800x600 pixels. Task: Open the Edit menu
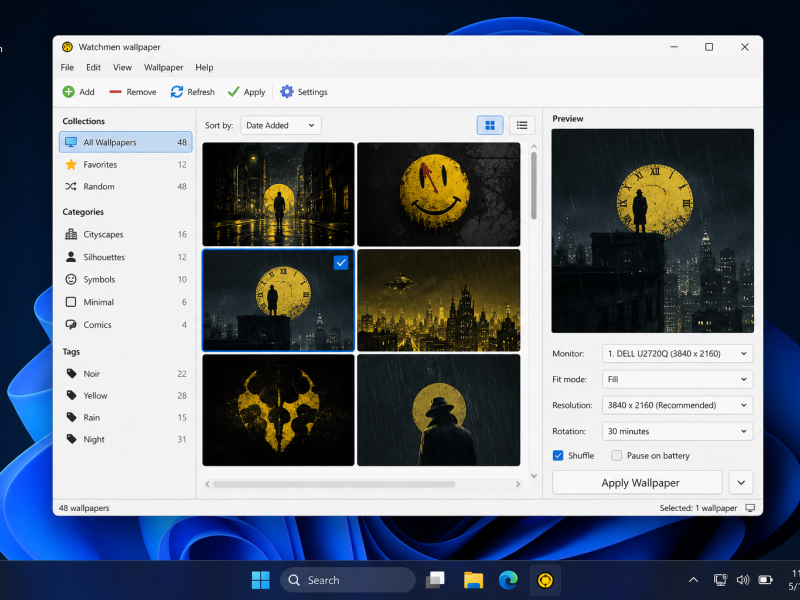(93, 67)
